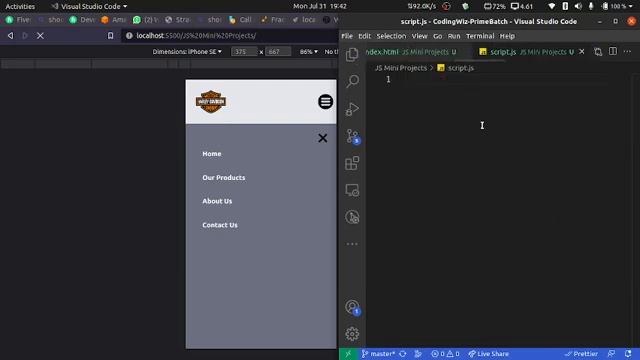This screenshot has width=640, height=360.
Task: Open the Terminal menu
Action: (480, 36)
